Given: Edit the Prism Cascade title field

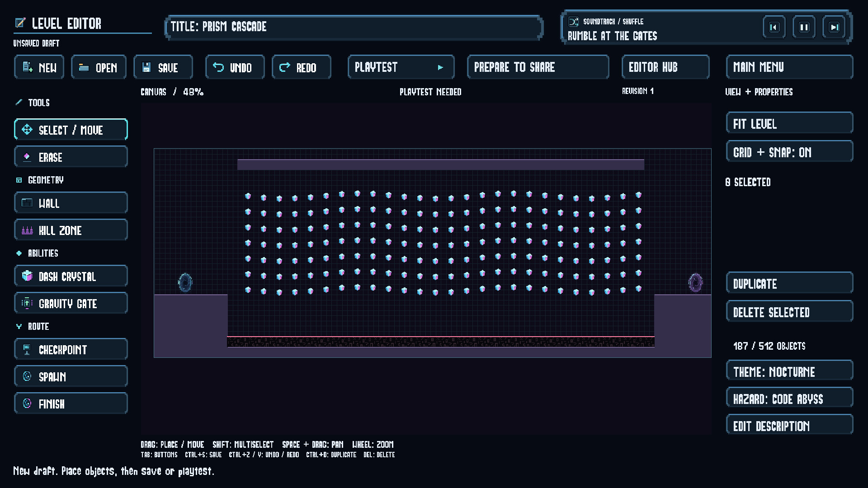Looking at the screenshot, I should (x=354, y=27).
